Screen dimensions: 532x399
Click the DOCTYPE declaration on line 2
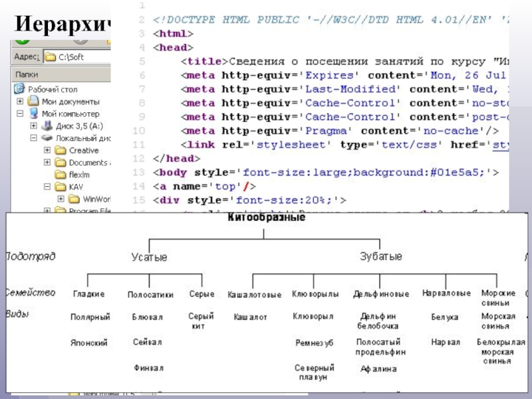(x=331, y=20)
